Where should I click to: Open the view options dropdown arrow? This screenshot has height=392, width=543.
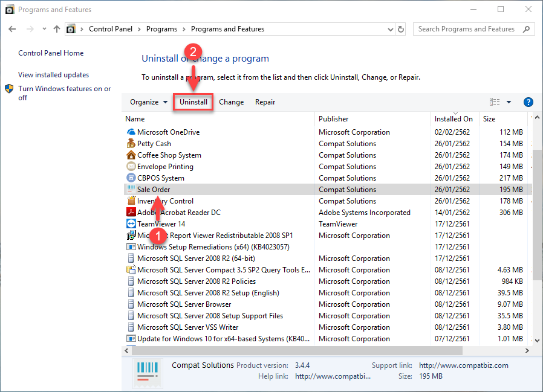click(x=509, y=102)
